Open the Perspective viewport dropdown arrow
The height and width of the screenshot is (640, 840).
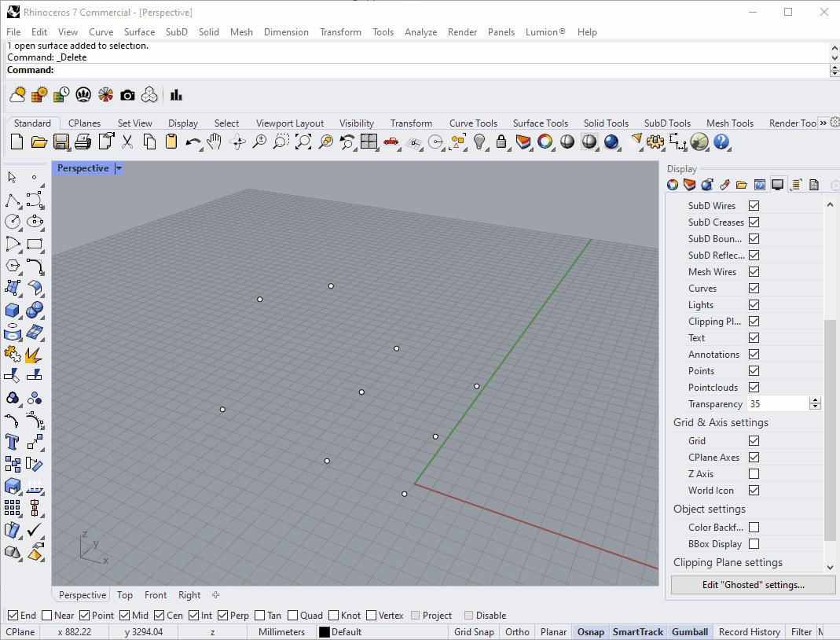pyautogui.click(x=119, y=168)
